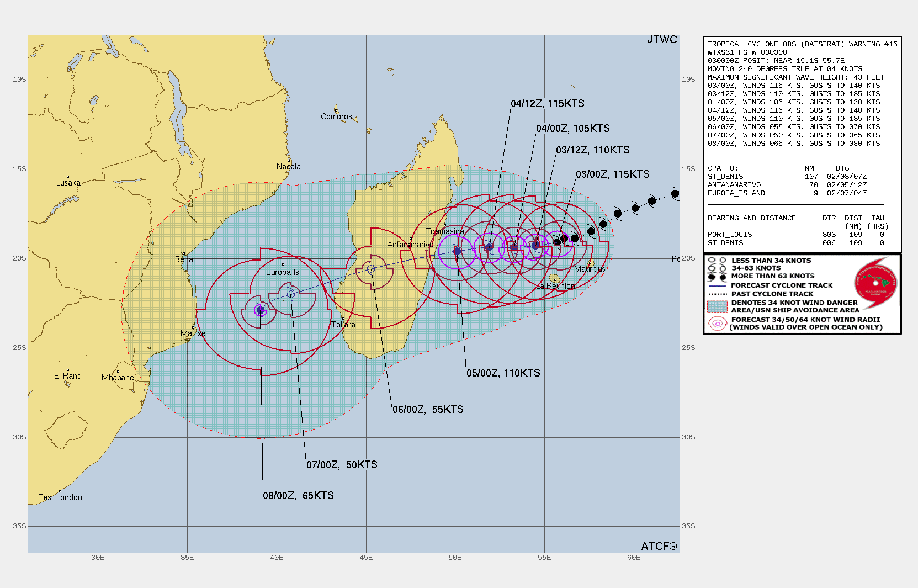
Task: Click the 'ATCF®' label at map bottom-right corner
Action: point(659,547)
